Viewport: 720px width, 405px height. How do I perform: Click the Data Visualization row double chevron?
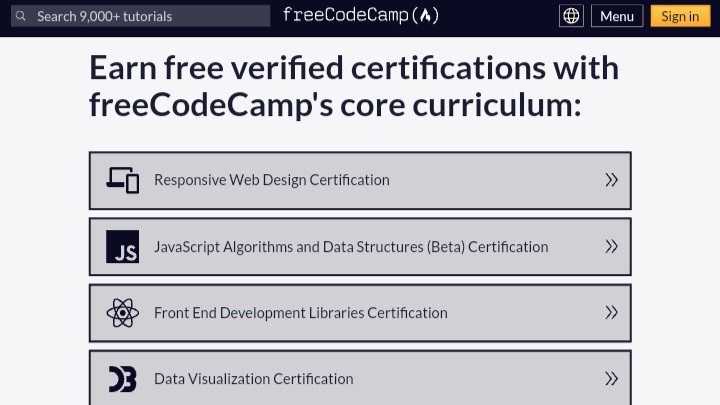612,379
